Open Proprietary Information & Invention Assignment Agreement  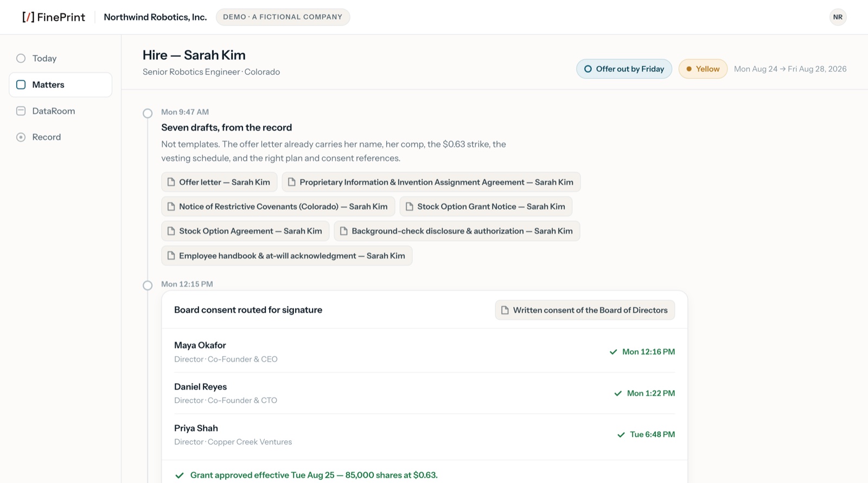pyautogui.click(x=431, y=182)
